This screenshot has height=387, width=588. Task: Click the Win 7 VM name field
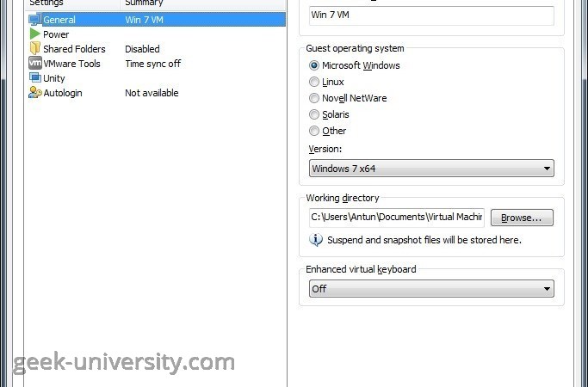click(431, 15)
